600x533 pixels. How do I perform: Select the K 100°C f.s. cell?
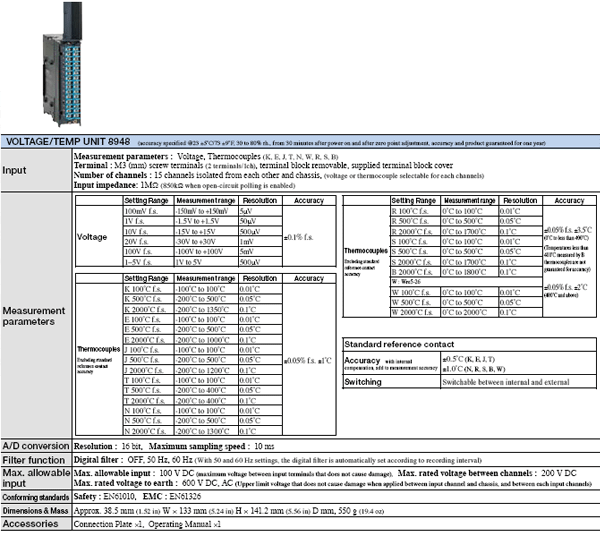click(141, 288)
